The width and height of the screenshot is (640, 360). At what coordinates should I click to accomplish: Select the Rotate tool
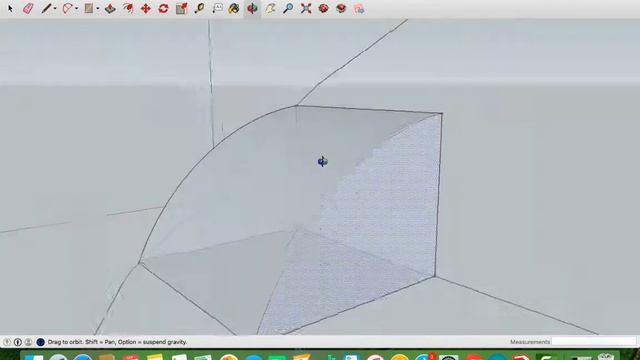[164, 8]
